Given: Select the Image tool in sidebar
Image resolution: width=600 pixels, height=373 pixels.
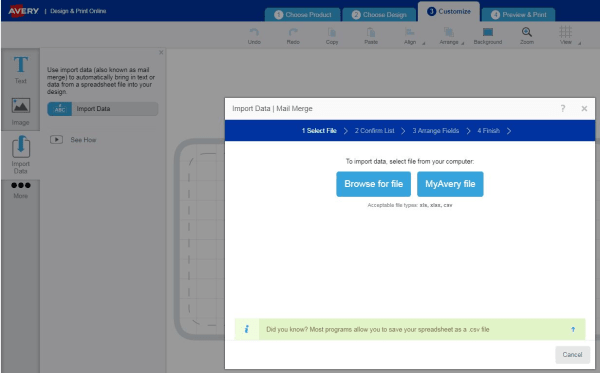Looking at the screenshot, I should coord(21,111).
